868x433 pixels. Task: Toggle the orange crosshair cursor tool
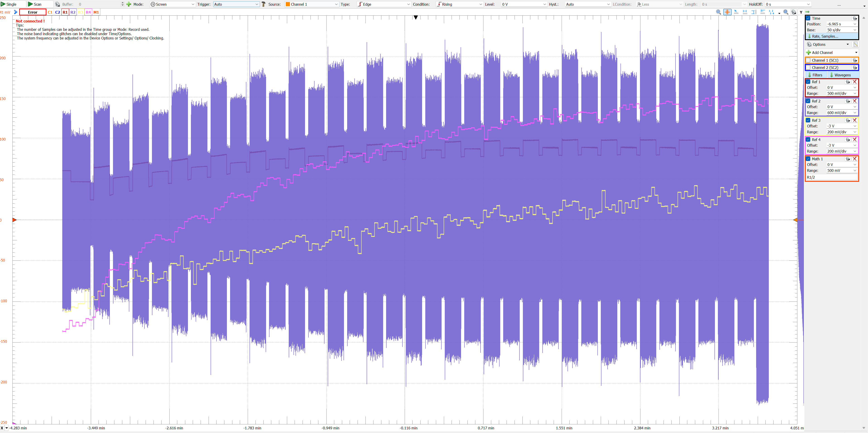(x=727, y=12)
